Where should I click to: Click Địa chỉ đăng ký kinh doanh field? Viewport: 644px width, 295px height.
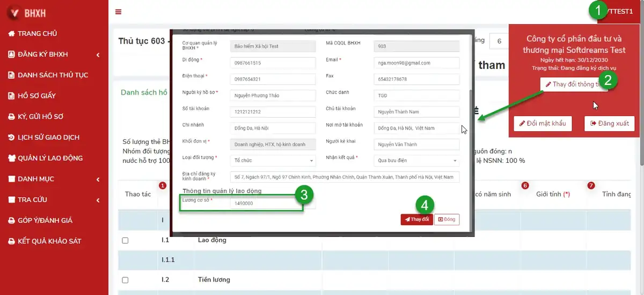coord(345,177)
